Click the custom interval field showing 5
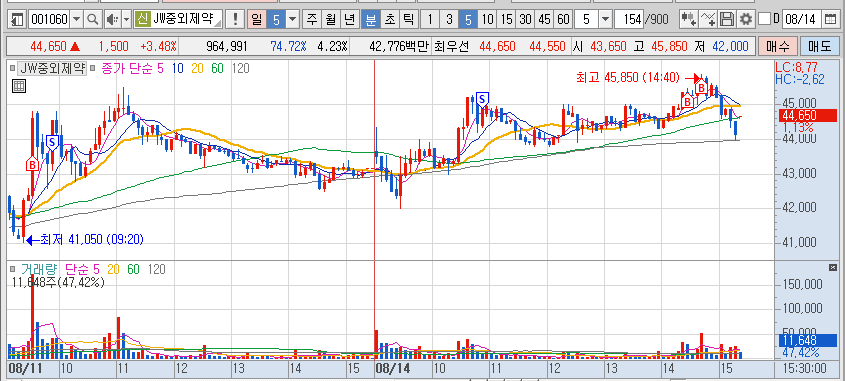 pyautogui.click(x=586, y=20)
